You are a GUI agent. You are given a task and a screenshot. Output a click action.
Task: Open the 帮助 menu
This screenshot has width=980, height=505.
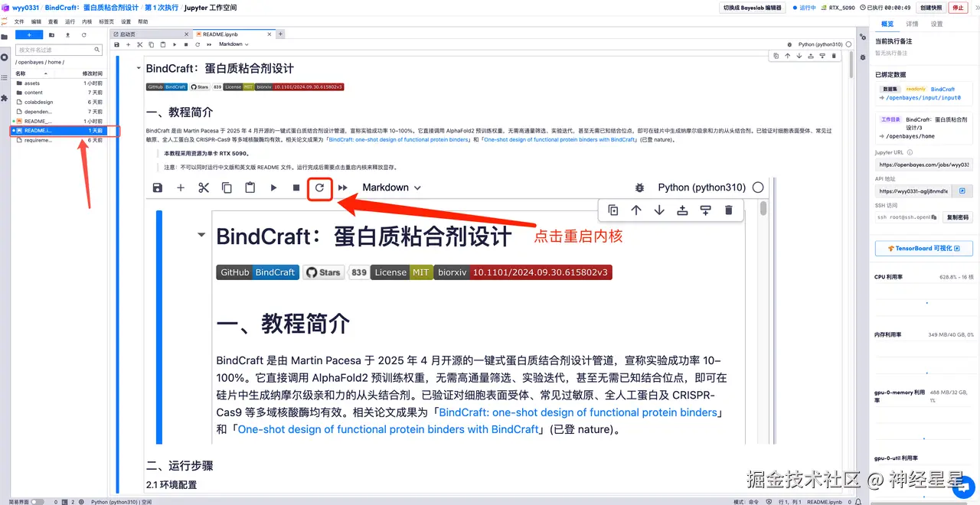[x=143, y=22]
